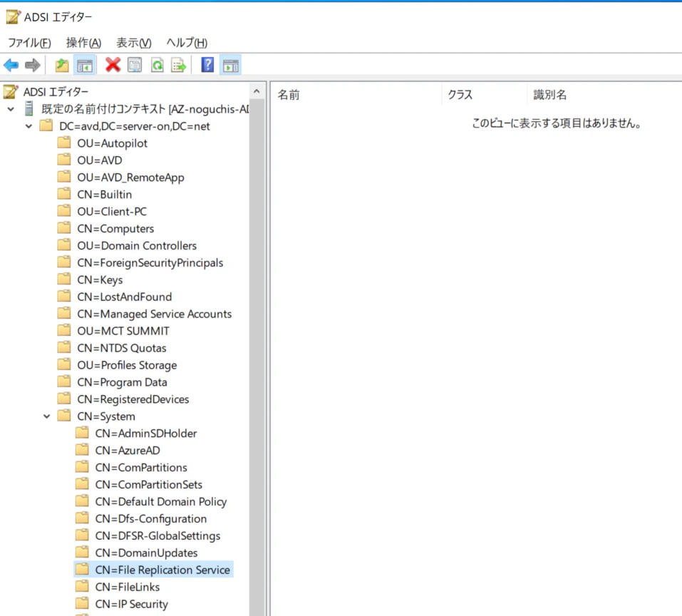682x616 pixels.
Task: Select the CN=Dfs-Configuration node
Action: (151, 518)
